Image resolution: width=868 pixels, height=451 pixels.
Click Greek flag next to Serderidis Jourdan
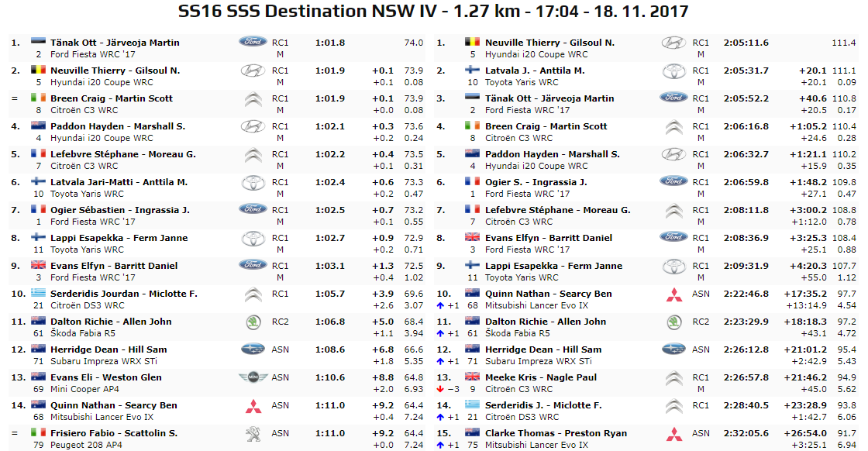pyautogui.click(x=39, y=294)
